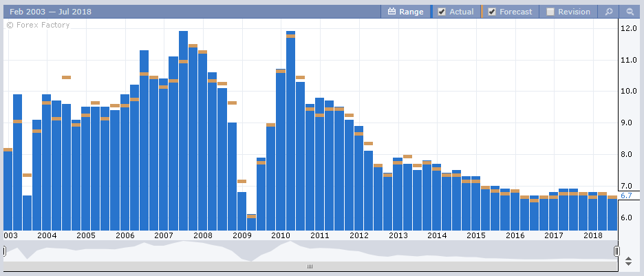Click the zoom in magnifier icon
Screen dimensions: 644x276
608,12
